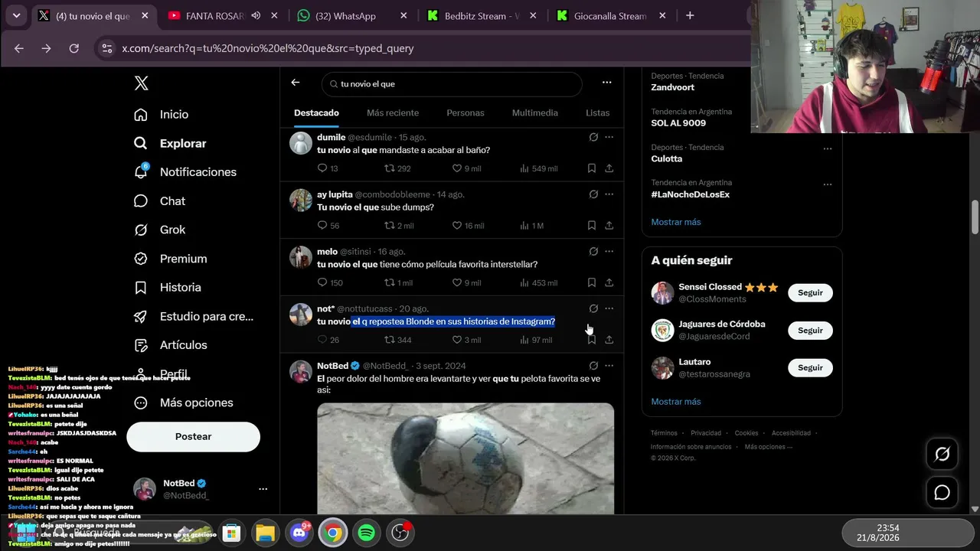
Task: Mute the FANTA ROSAR tab audio
Action: [256, 15]
